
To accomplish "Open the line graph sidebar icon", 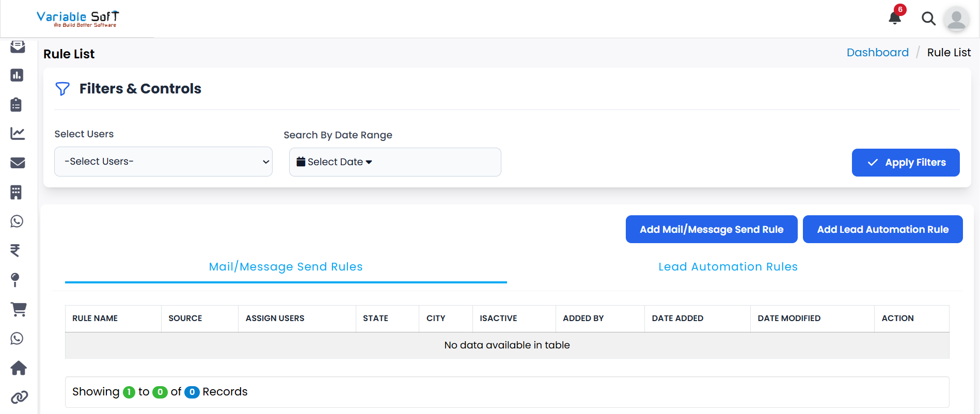I will 18,134.
